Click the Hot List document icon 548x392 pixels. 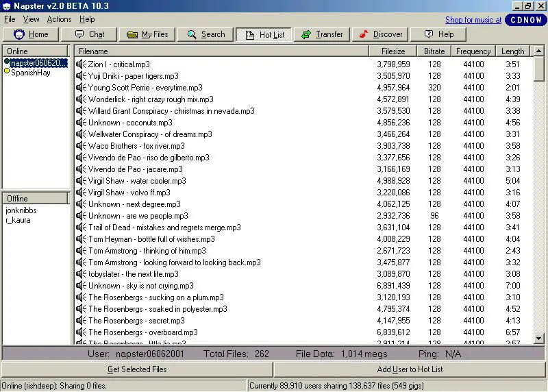(x=249, y=35)
